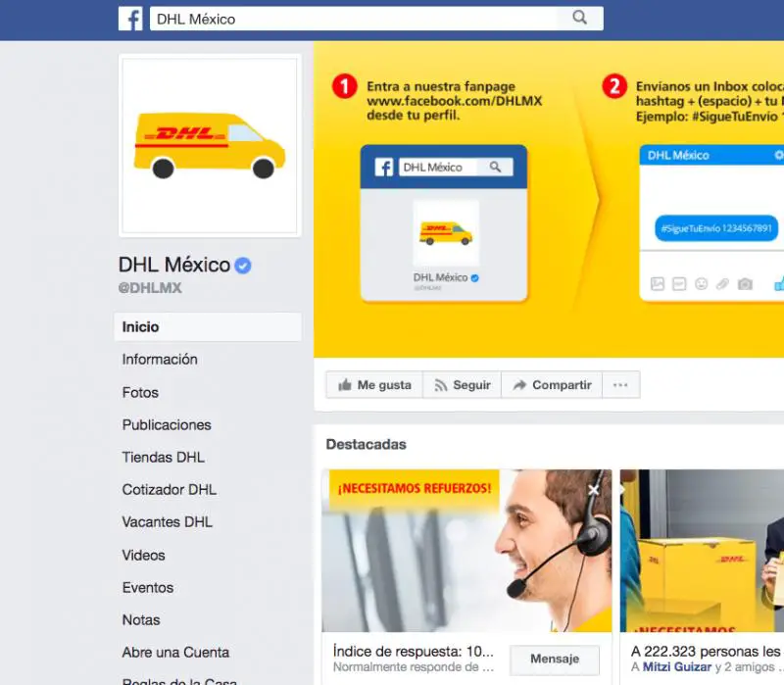Screen dimensions: 784x685
Task: Open the Información section
Action: (160, 360)
